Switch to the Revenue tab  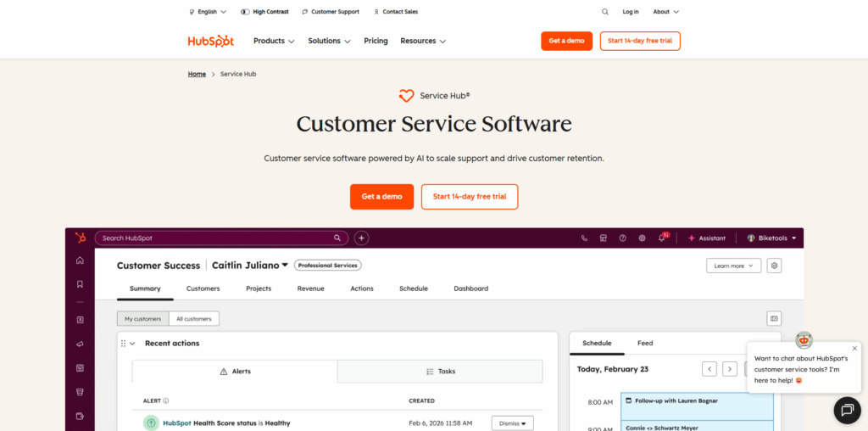[310, 288]
